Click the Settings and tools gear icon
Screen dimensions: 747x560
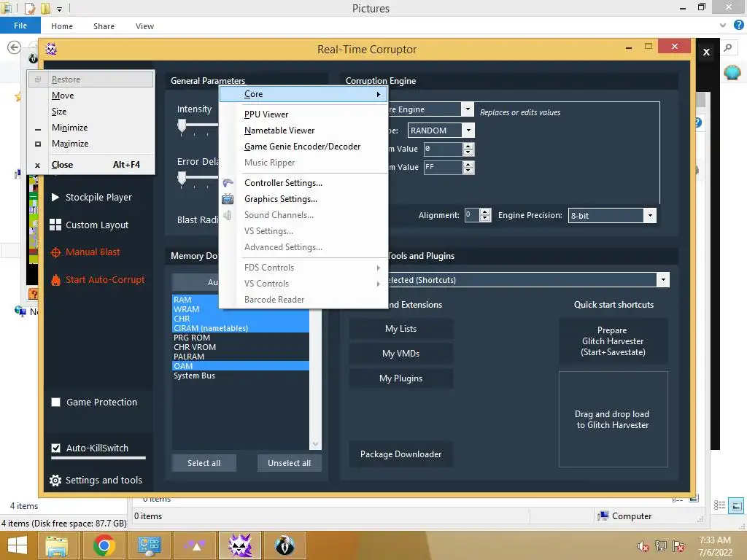(x=55, y=481)
